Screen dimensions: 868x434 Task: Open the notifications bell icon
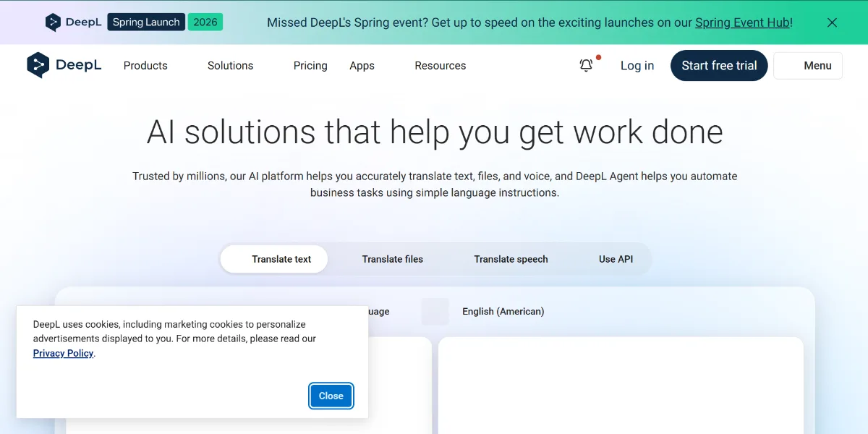coord(587,65)
